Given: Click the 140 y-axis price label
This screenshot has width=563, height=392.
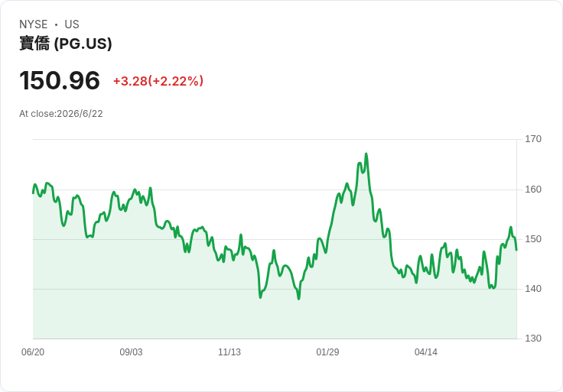Looking at the screenshot, I should click(533, 289).
